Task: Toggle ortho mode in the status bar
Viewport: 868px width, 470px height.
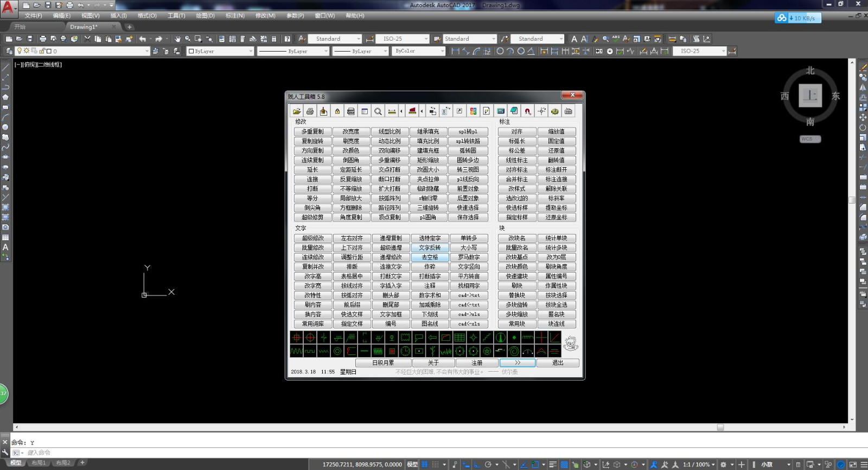Action: pyautogui.click(x=477, y=465)
